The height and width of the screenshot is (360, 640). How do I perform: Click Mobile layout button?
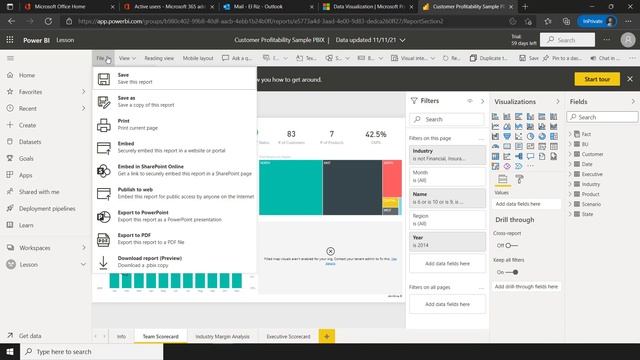coord(198,58)
